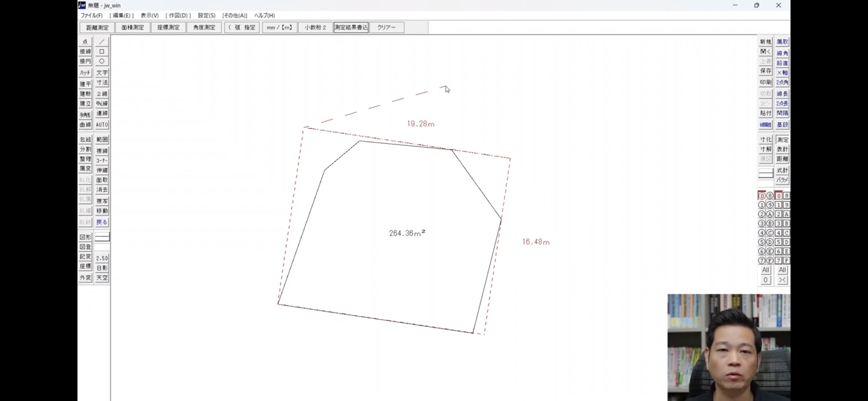
Task: Open line attribute swatch in left toolbar
Action: [x=102, y=237]
